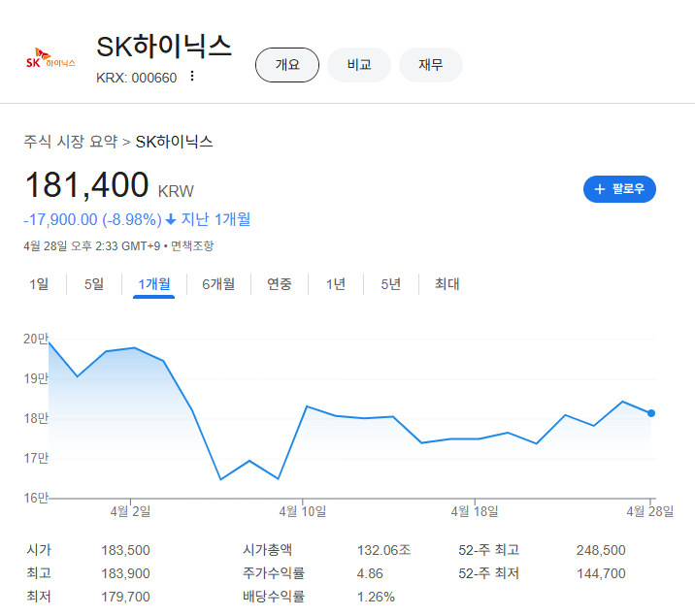Click the 시가총액 label

click(x=267, y=550)
